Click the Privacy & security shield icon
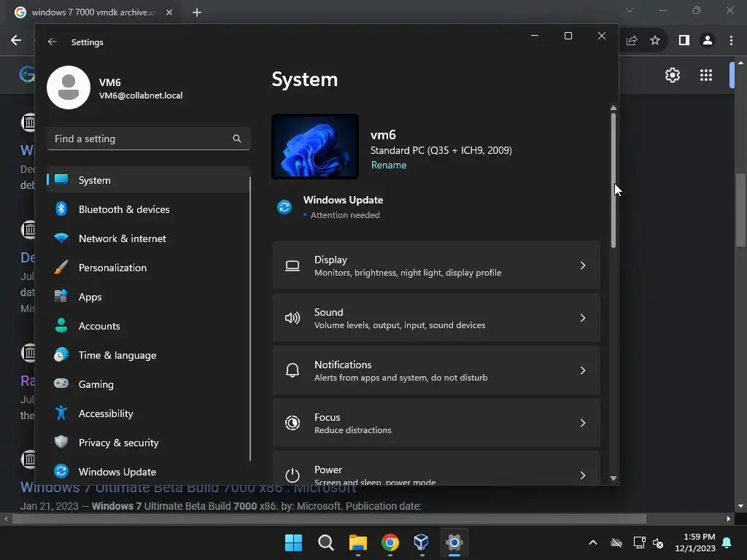 tap(61, 442)
